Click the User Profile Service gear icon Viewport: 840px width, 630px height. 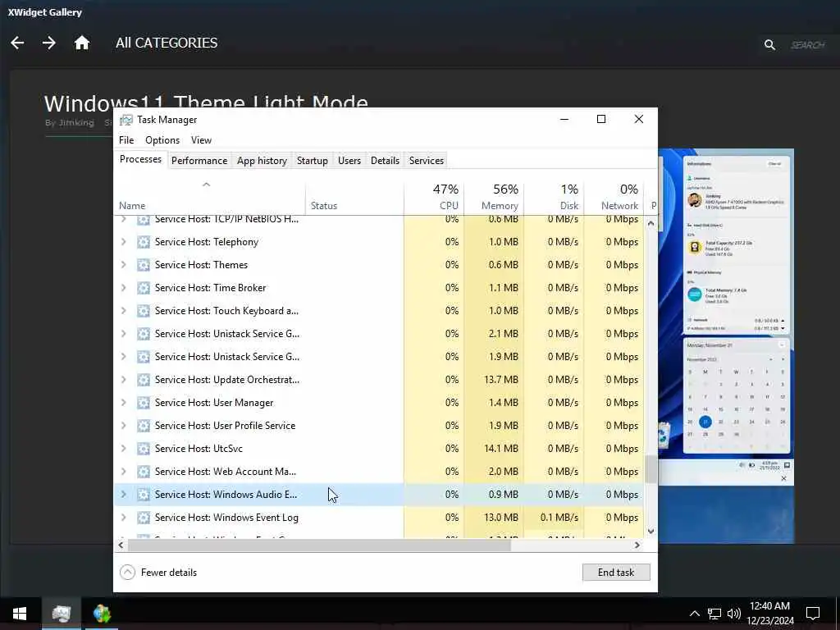coord(143,426)
